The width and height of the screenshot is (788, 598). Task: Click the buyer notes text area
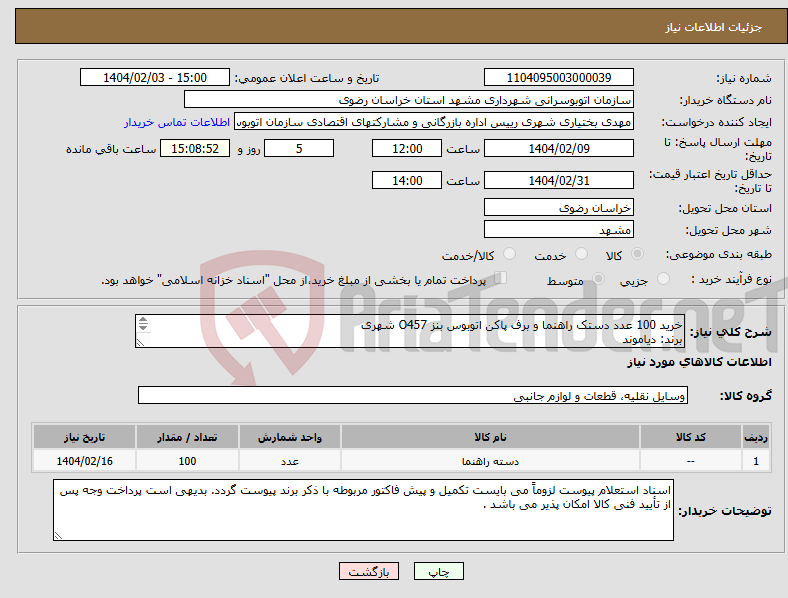click(363, 510)
